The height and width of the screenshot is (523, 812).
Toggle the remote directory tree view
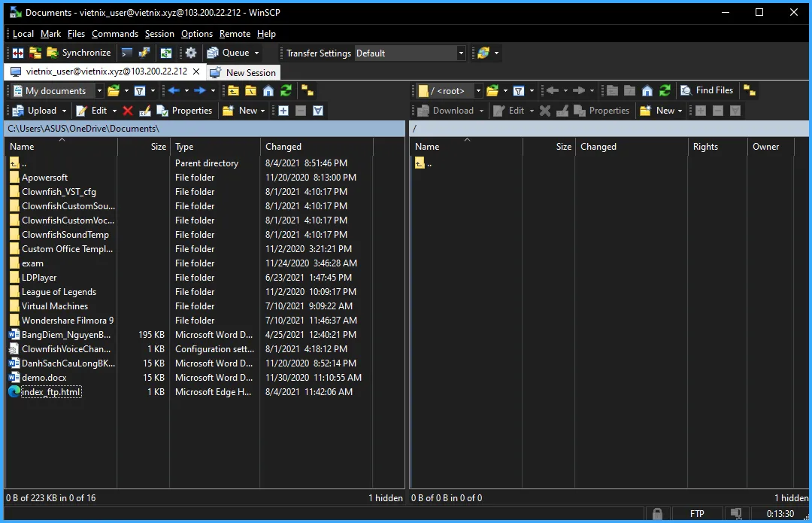click(x=749, y=91)
